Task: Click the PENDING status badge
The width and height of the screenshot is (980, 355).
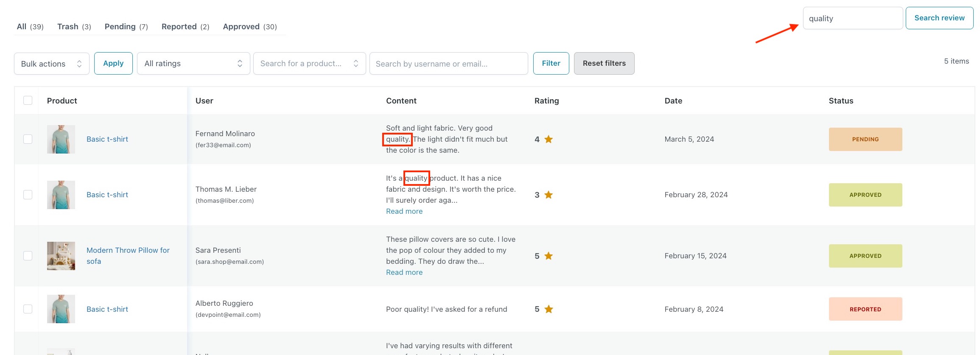Action: coord(865,139)
